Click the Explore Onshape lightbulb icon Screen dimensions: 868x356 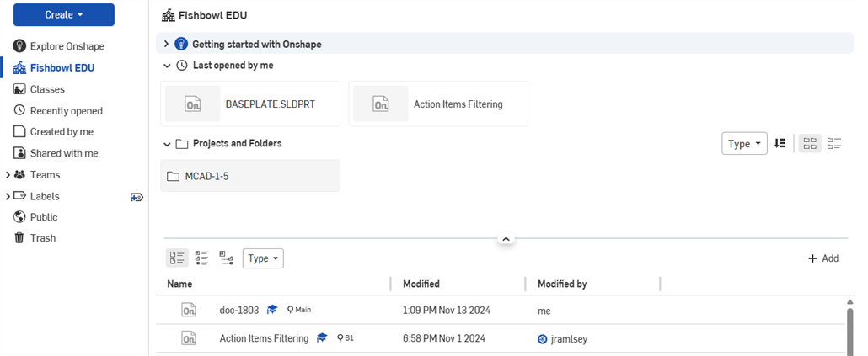[x=19, y=46]
